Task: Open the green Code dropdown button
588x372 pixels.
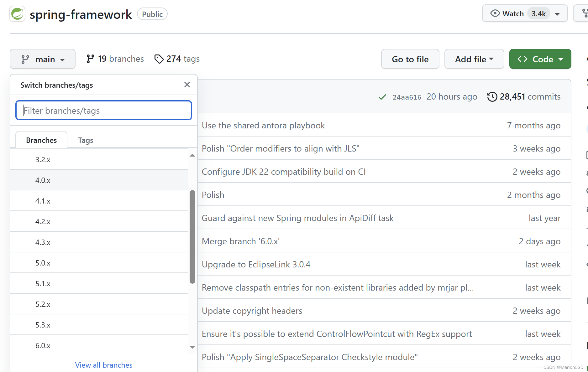Action: pos(540,59)
